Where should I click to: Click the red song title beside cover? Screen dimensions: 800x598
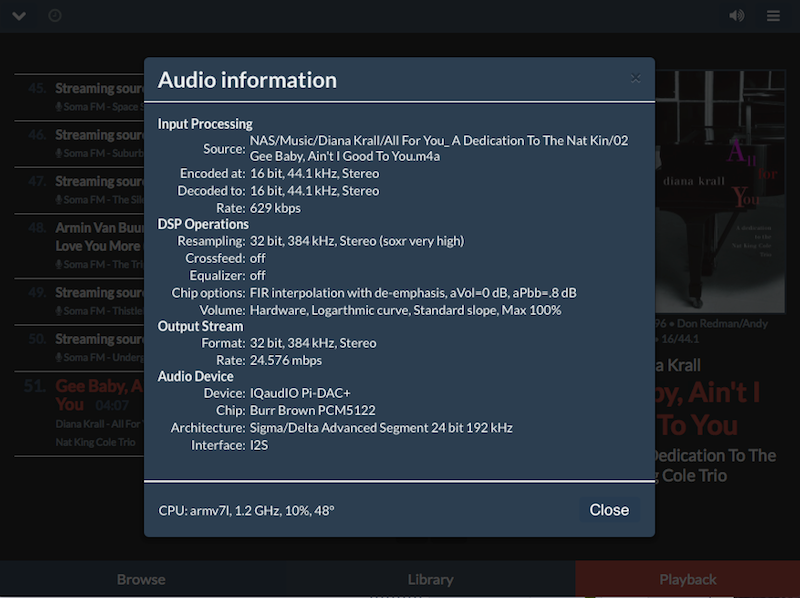[x=708, y=409]
